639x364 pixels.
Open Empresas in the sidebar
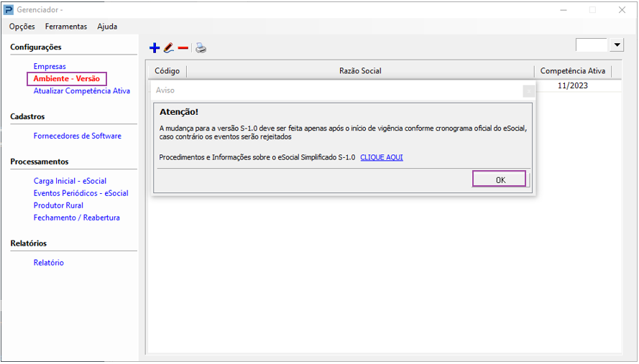point(50,67)
